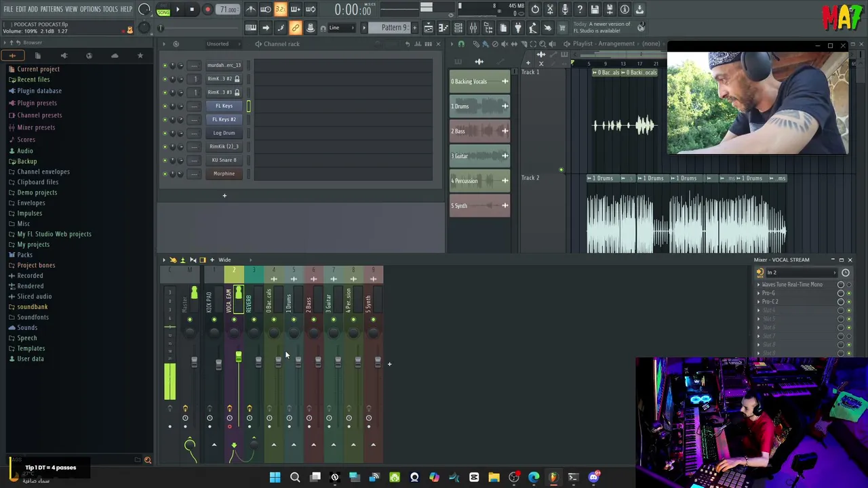Viewport: 868px width, 488px height.
Task: Adjust the KICK PAD mixer fader
Action: click(218, 364)
